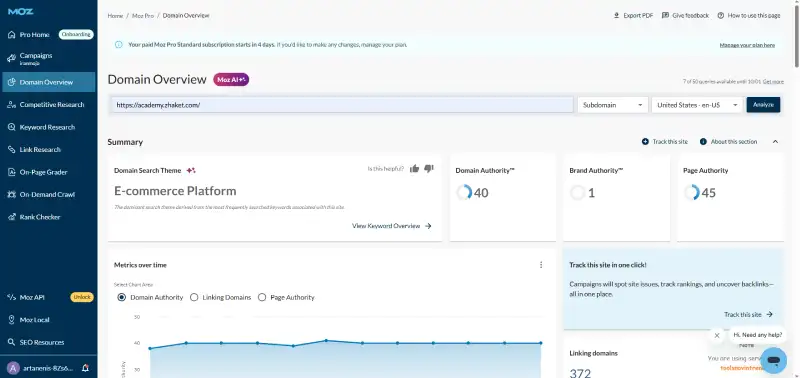The width and height of the screenshot is (800, 378).
Task: Click the Moz AI badge
Action: pos(231,80)
